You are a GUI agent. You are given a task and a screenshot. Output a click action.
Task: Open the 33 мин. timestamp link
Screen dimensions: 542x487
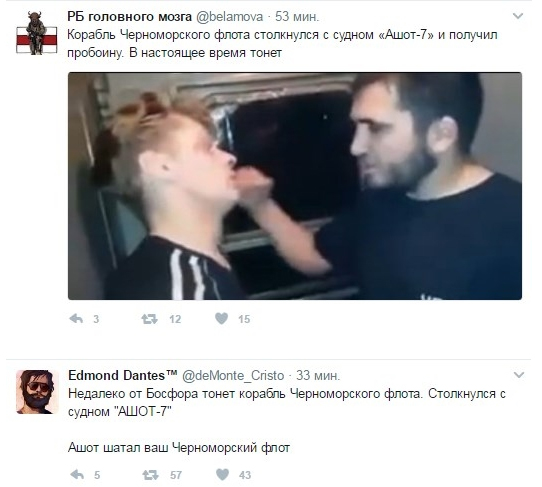click(318, 375)
